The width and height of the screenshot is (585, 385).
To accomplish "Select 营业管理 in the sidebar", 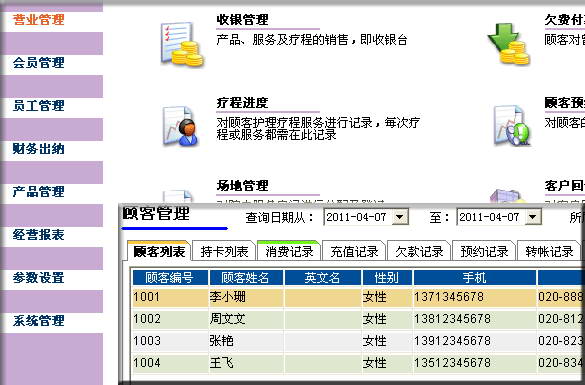I will coord(38,19).
